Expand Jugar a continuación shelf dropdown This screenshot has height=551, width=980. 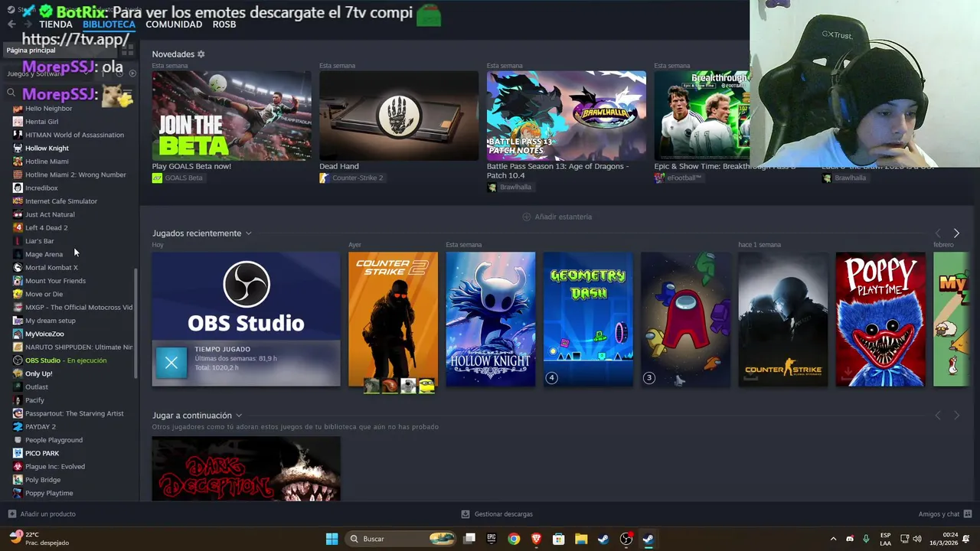pyautogui.click(x=239, y=416)
